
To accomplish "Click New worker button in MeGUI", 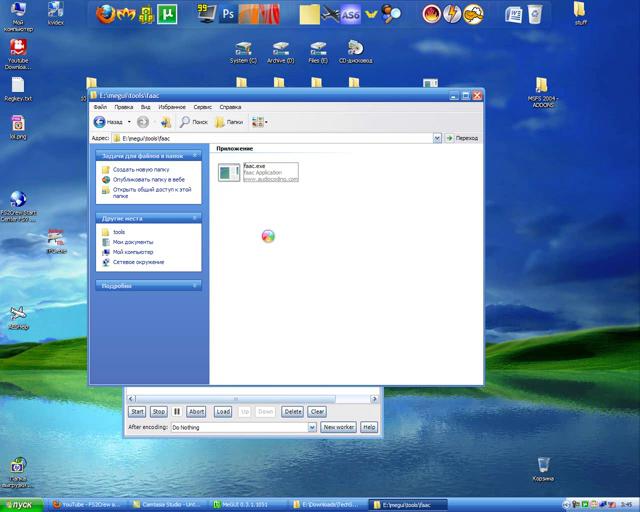I will coord(338,427).
